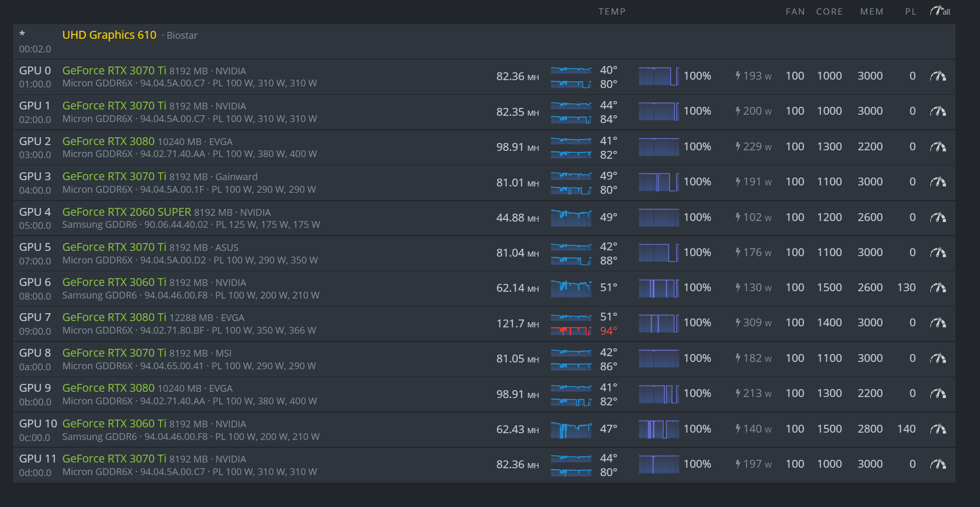The height and width of the screenshot is (507, 980).
Task: Click GPU 5's overclock gauge icon
Action: (x=940, y=252)
